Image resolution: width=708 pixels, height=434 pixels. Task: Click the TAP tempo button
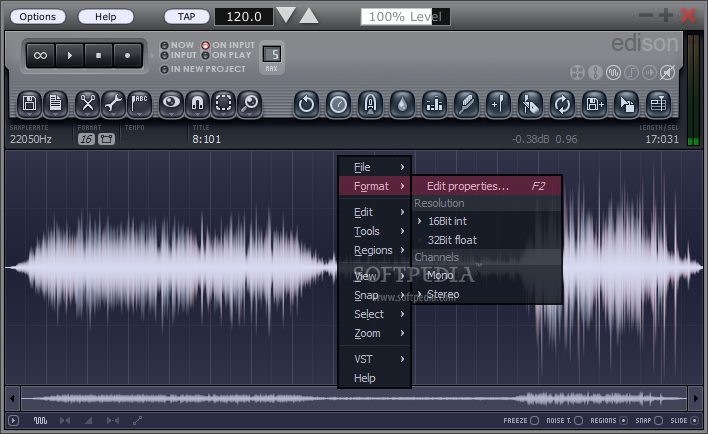186,17
